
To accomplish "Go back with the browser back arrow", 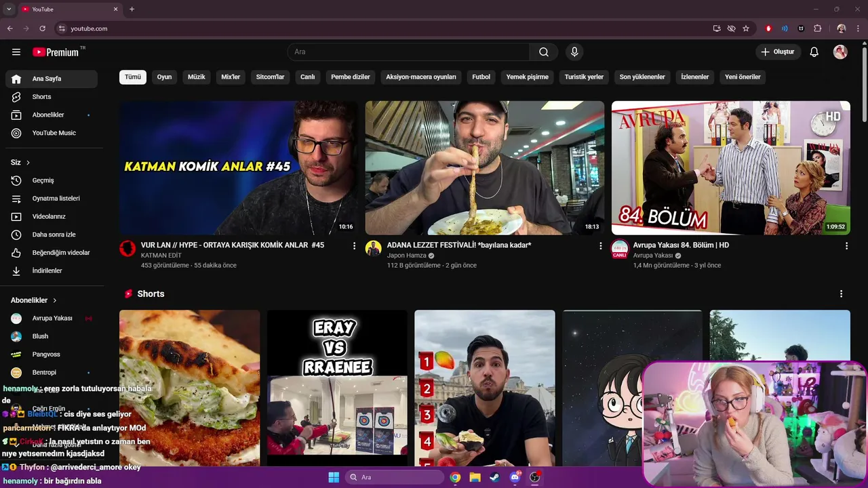I will pyautogui.click(x=10, y=28).
